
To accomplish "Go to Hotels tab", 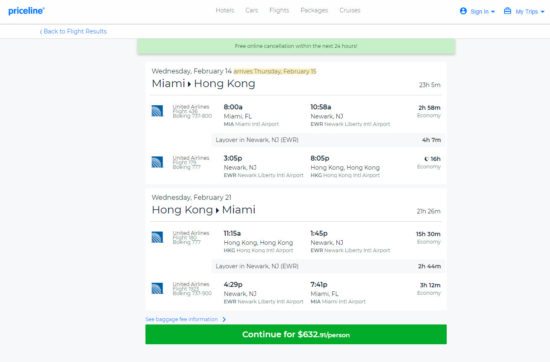I will click(225, 11).
